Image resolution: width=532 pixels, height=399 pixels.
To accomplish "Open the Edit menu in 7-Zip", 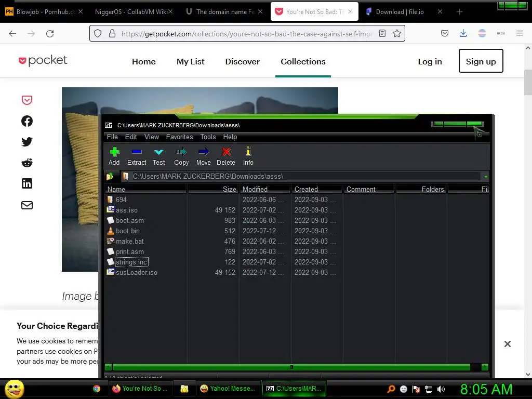I will click(131, 137).
